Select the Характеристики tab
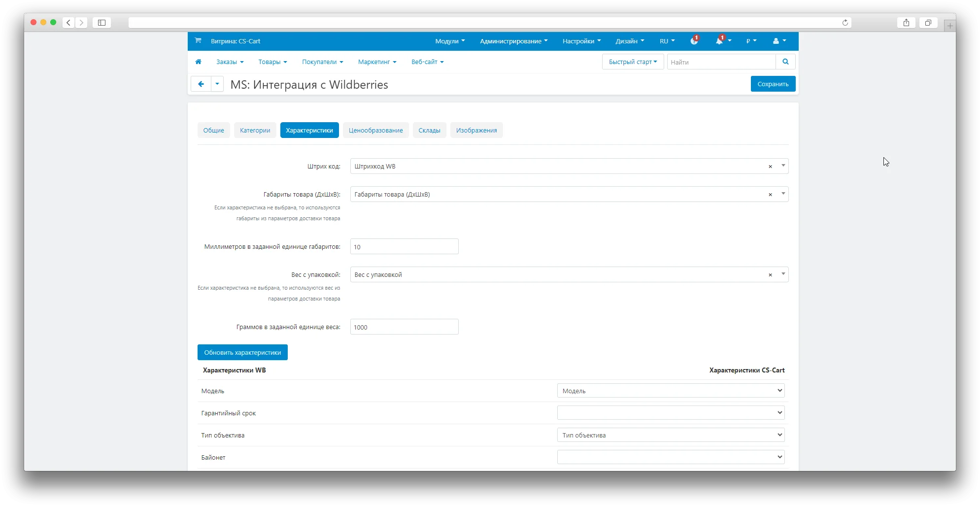980x506 pixels. coord(309,130)
